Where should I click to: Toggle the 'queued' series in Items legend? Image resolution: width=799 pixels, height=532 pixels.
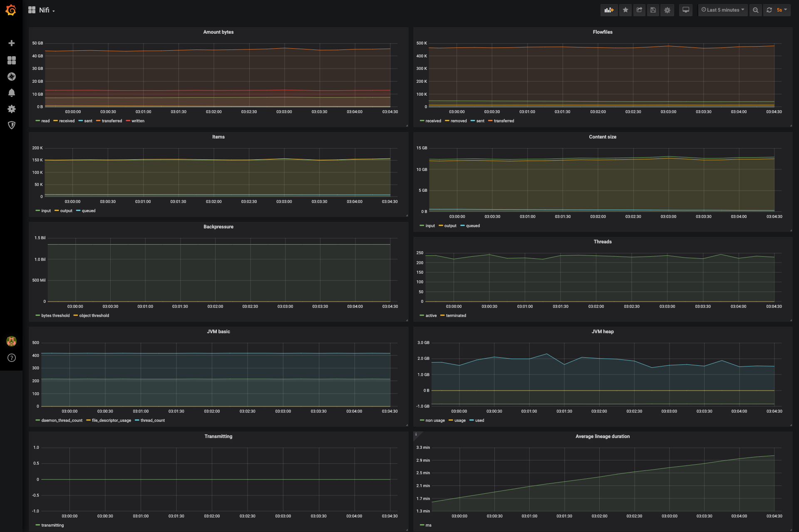click(88, 211)
